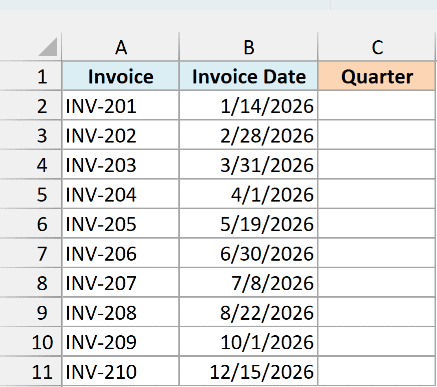The image size is (437, 387).
Task: Click empty Quarter cell for INV-203
Action: (377, 165)
